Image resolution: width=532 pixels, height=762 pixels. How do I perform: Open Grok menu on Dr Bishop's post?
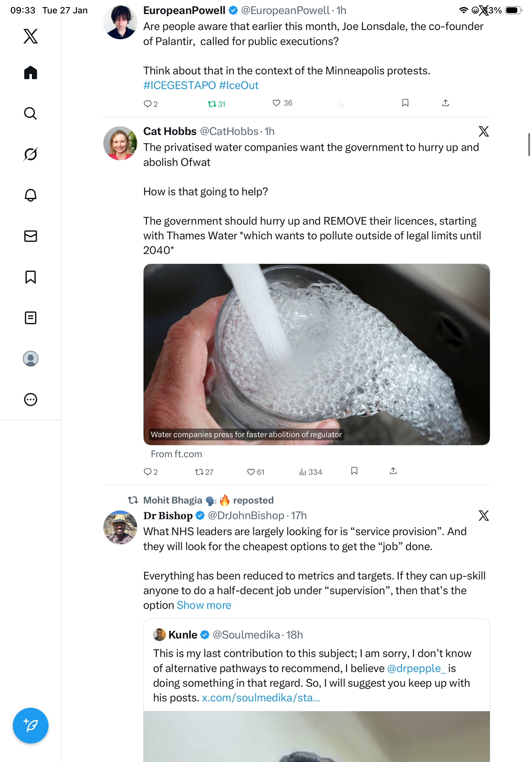click(x=484, y=515)
